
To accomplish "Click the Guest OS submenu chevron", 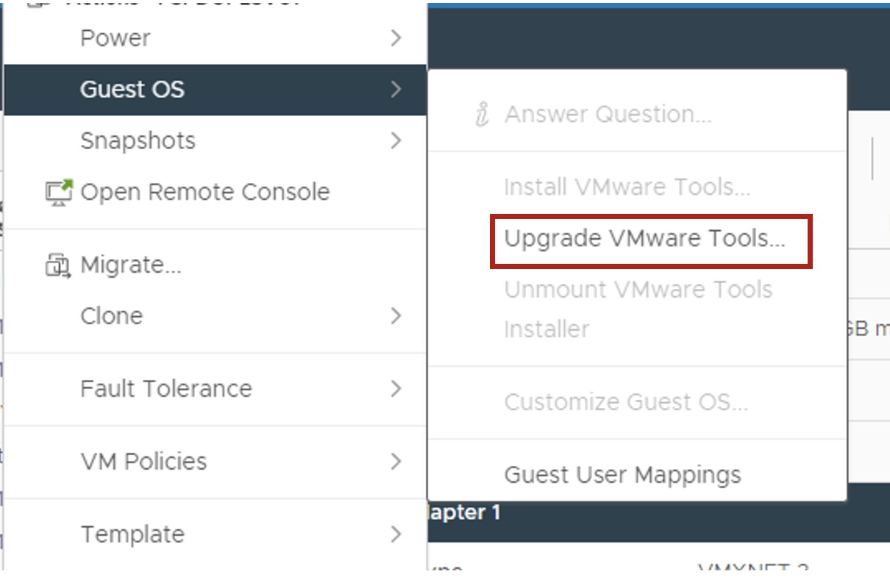I will [396, 90].
